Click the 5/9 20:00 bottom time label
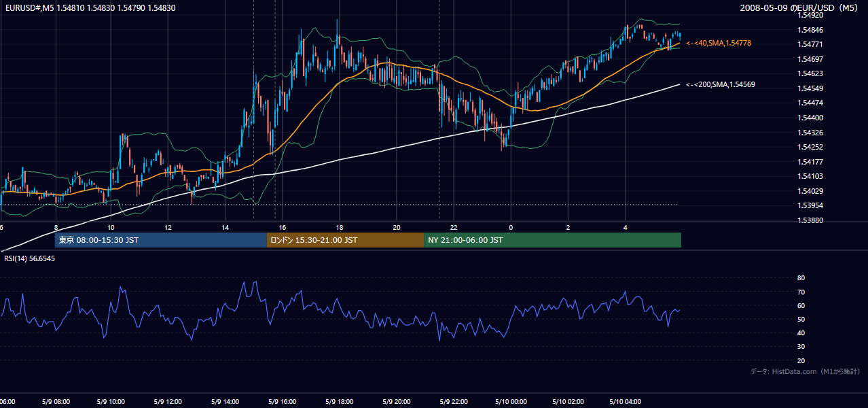The width and height of the screenshot is (868, 408). [x=396, y=402]
